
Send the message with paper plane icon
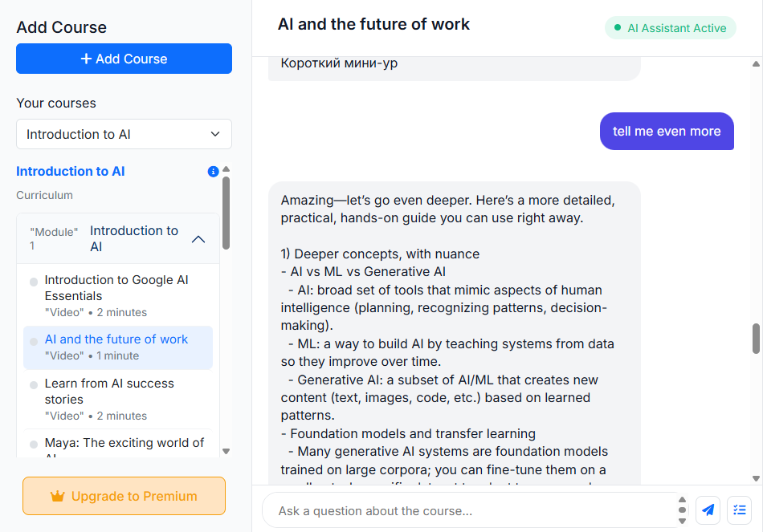[x=708, y=510]
